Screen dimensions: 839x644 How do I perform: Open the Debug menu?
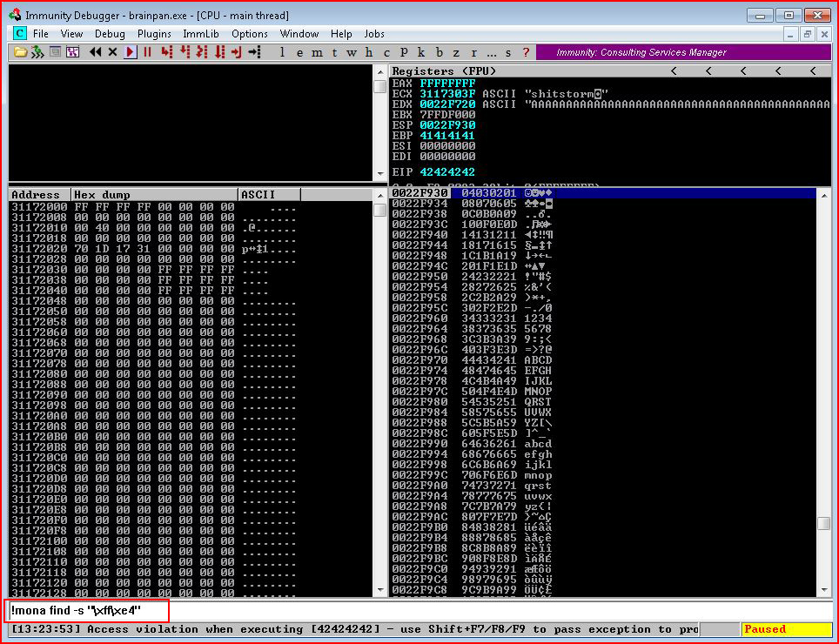pos(110,34)
